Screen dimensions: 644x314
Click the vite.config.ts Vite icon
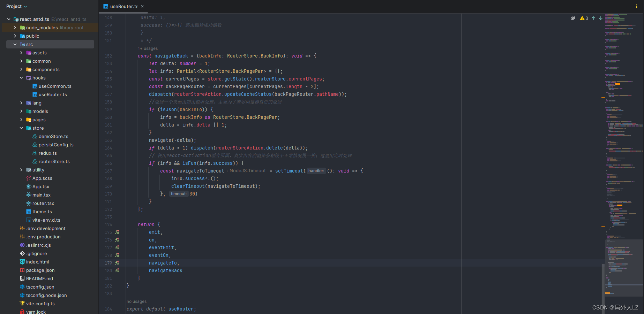tap(22, 304)
